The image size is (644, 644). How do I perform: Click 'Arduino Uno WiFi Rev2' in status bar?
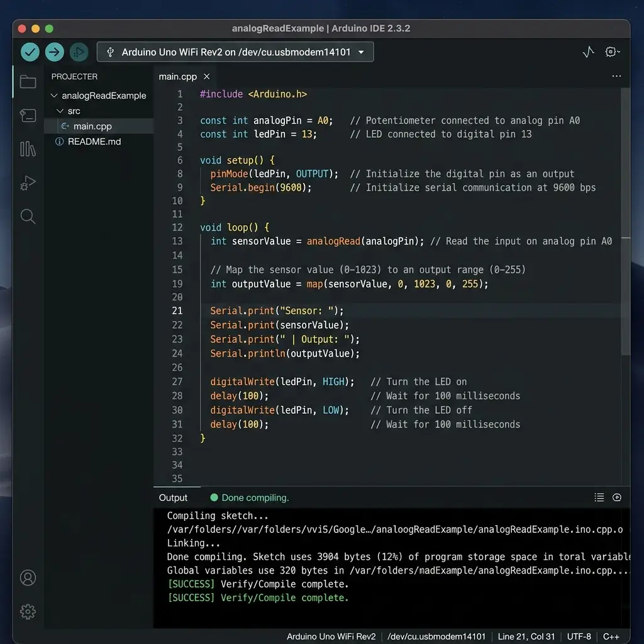click(x=331, y=636)
